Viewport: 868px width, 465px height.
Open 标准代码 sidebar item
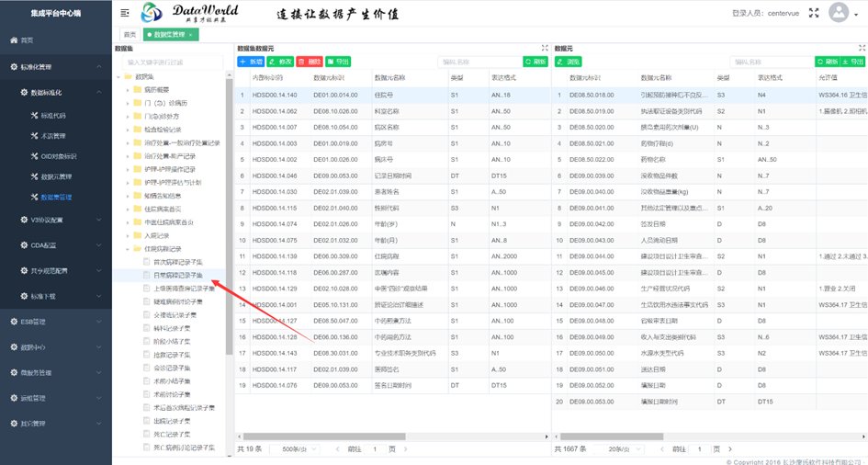point(53,116)
